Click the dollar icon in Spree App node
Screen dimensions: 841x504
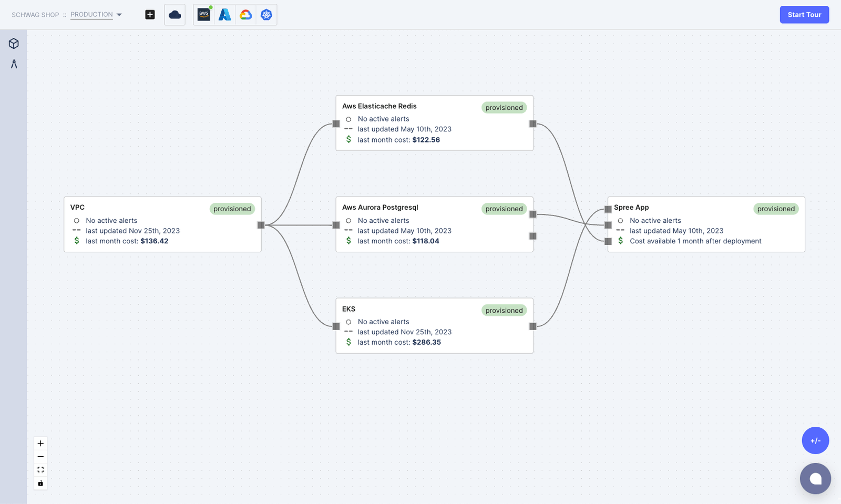pyautogui.click(x=620, y=241)
